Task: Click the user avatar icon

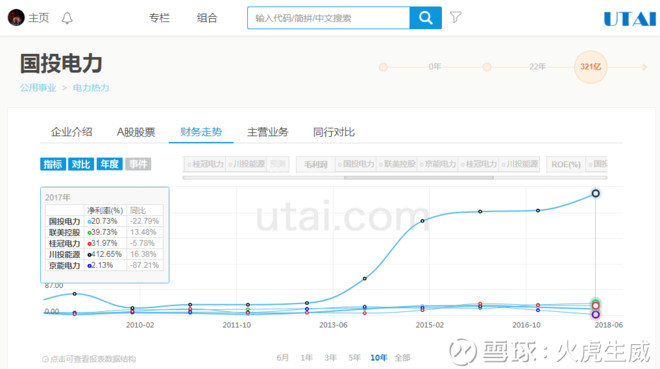Action: [x=16, y=18]
